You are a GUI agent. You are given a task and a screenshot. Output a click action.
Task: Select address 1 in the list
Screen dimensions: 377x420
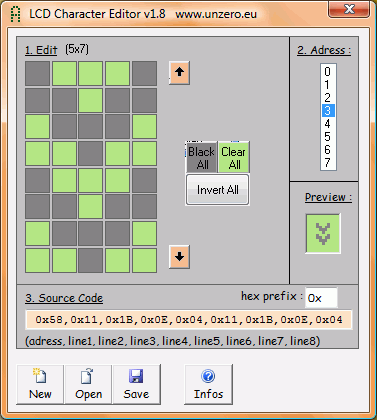click(328, 84)
